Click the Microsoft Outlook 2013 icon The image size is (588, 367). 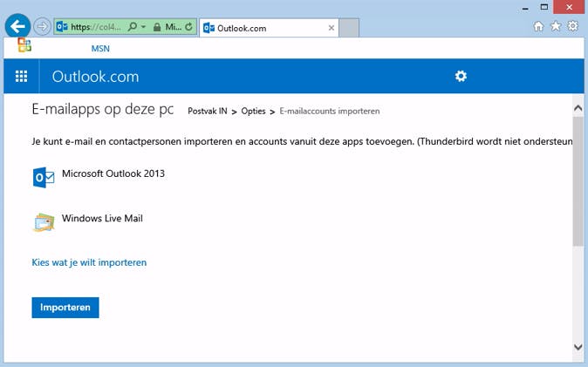[x=44, y=177]
